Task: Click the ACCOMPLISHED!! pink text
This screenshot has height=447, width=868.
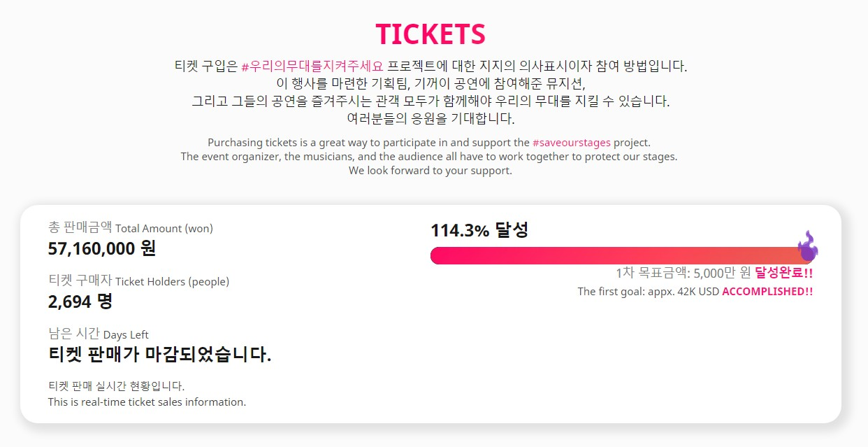Action: coord(767,292)
